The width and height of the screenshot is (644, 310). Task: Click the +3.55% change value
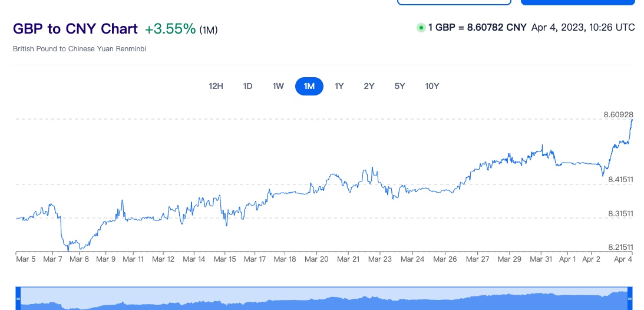(170, 28)
